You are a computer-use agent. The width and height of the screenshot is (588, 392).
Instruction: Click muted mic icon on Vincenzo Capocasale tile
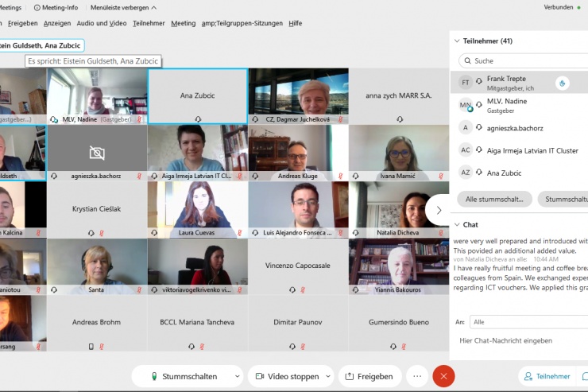pyautogui.click(x=303, y=290)
